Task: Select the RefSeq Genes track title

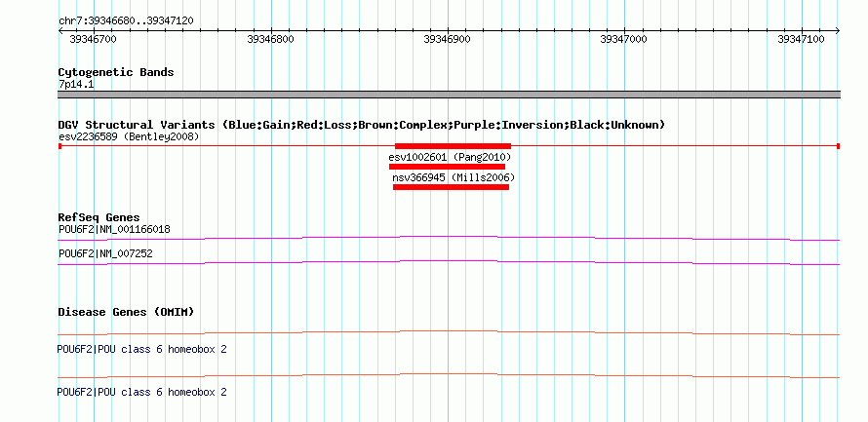Action: tap(99, 217)
